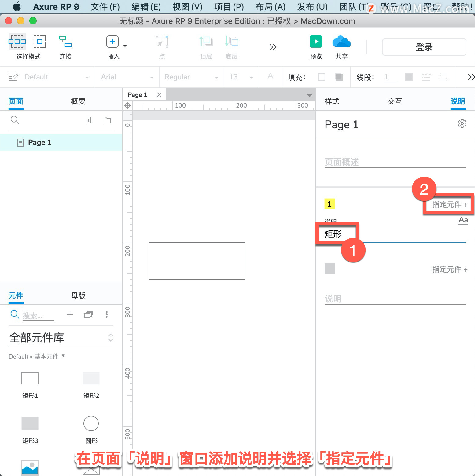Click the gray fill image swatch

pyautogui.click(x=339, y=77)
